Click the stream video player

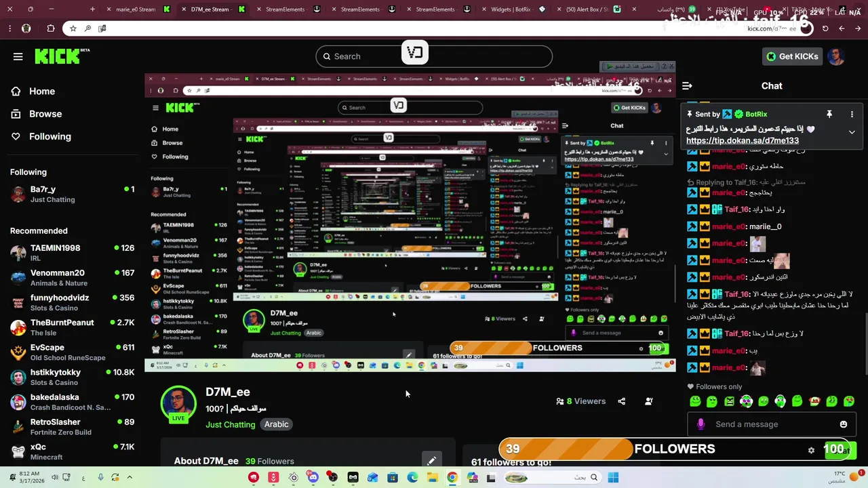[x=410, y=223]
